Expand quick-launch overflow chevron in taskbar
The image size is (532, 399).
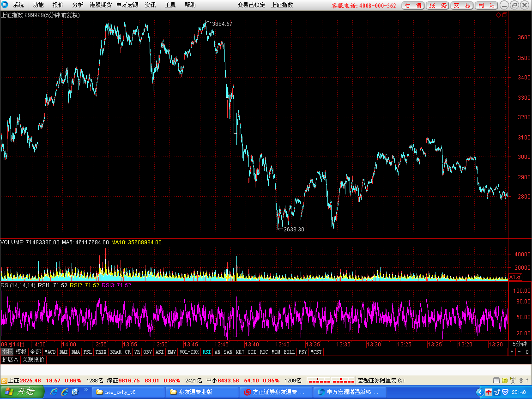point(86,390)
